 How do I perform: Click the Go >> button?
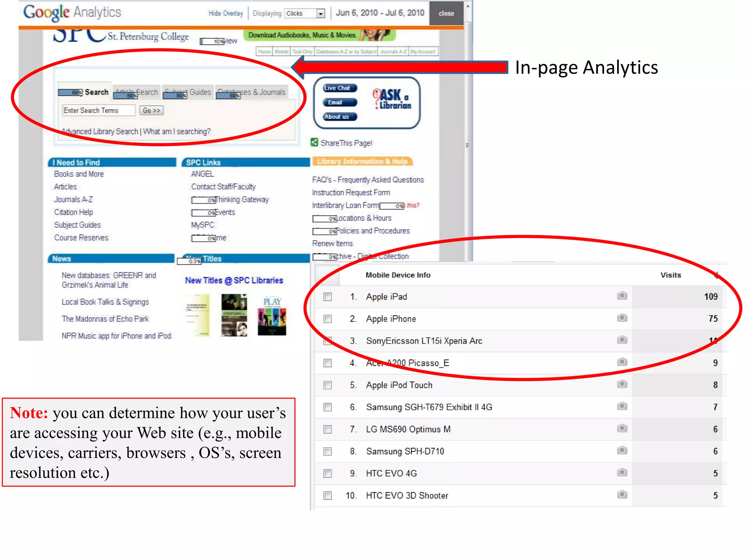[151, 110]
